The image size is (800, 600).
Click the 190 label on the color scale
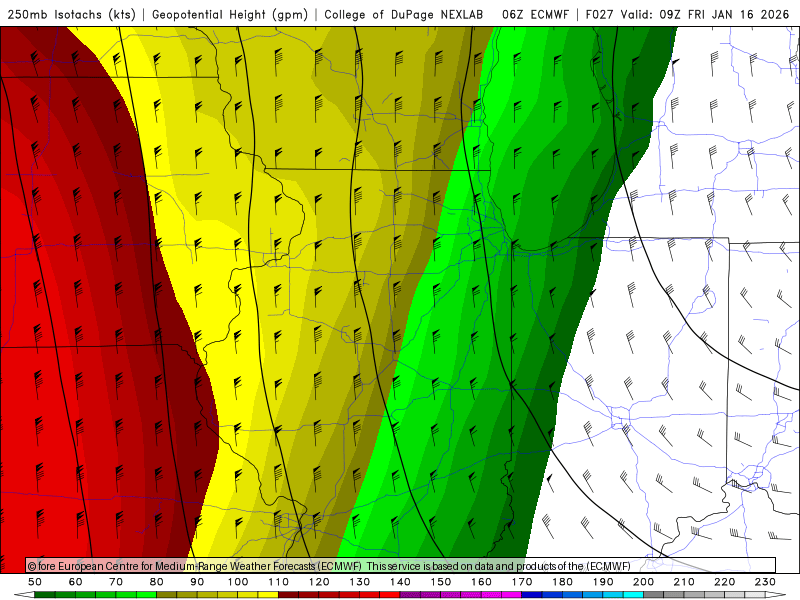[603, 582]
